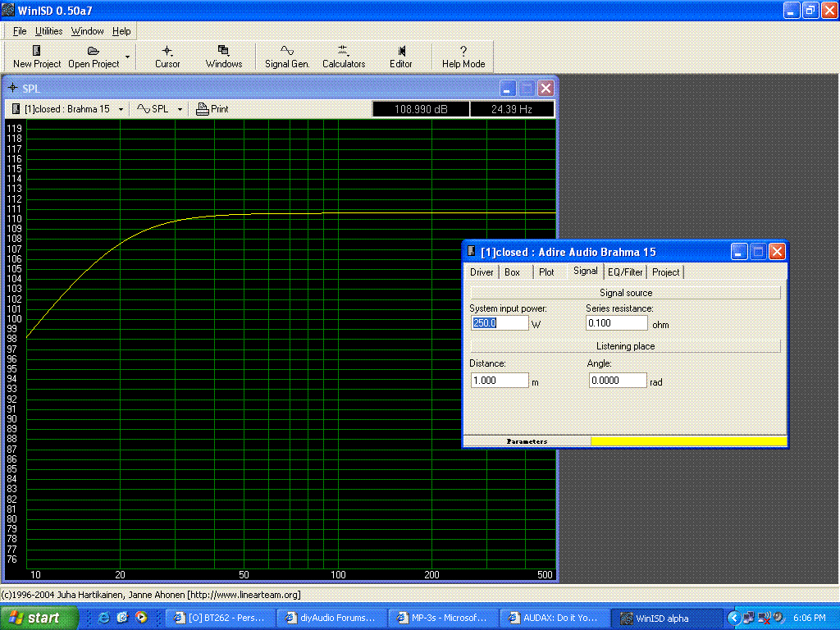Screen dimensions: 840x630
Task: Switch to the EQ/Filter tab
Action: coord(625,272)
